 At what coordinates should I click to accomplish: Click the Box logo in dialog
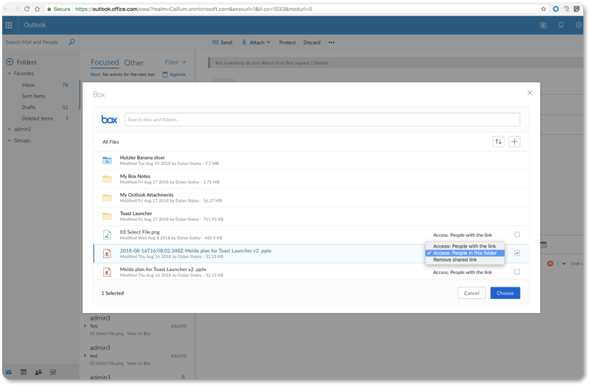click(109, 120)
